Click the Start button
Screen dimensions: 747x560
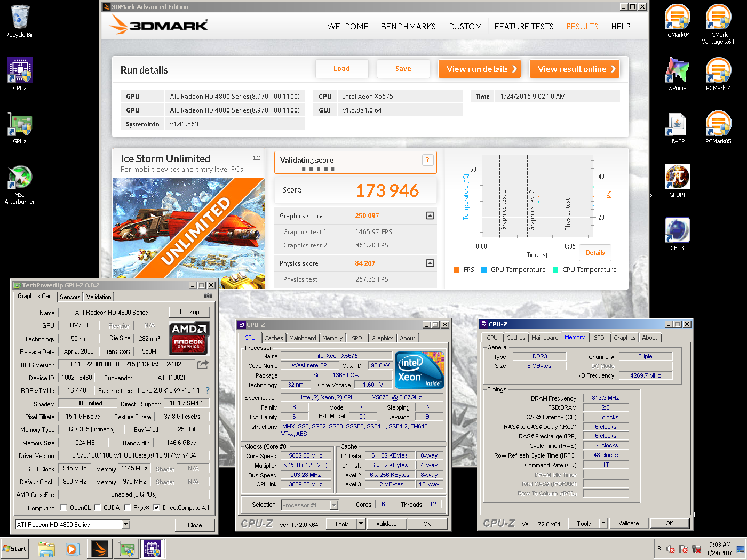click(x=14, y=549)
